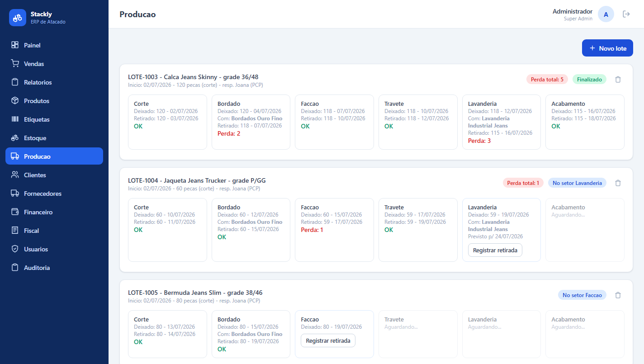Click the user avatar with letter A
The height and width of the screenshot is (364, 644).
(606, 14)
